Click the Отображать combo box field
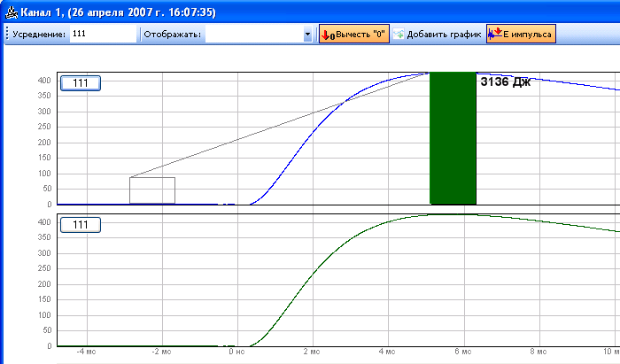 [259, 35]
